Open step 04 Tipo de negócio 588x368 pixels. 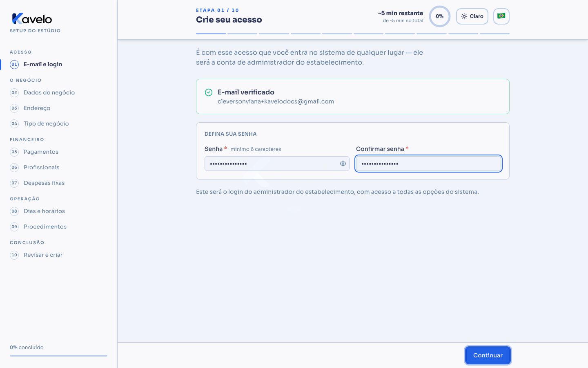[x=58, y=123]
